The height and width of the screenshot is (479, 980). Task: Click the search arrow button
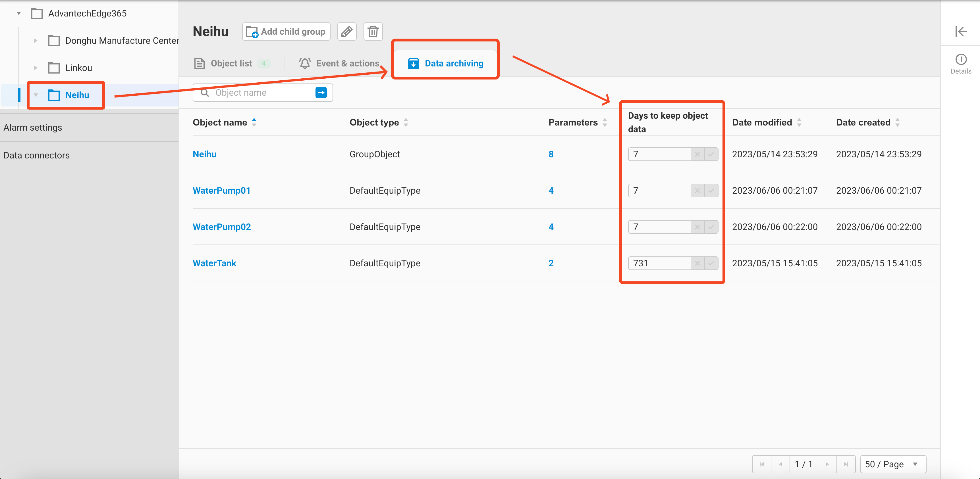[x=321, y=92]
